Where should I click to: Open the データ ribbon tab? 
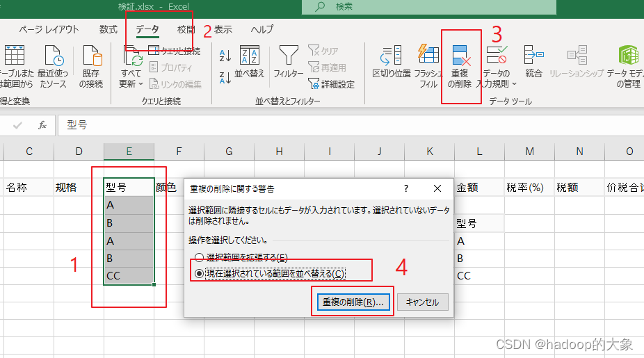[x=147, y=30]
